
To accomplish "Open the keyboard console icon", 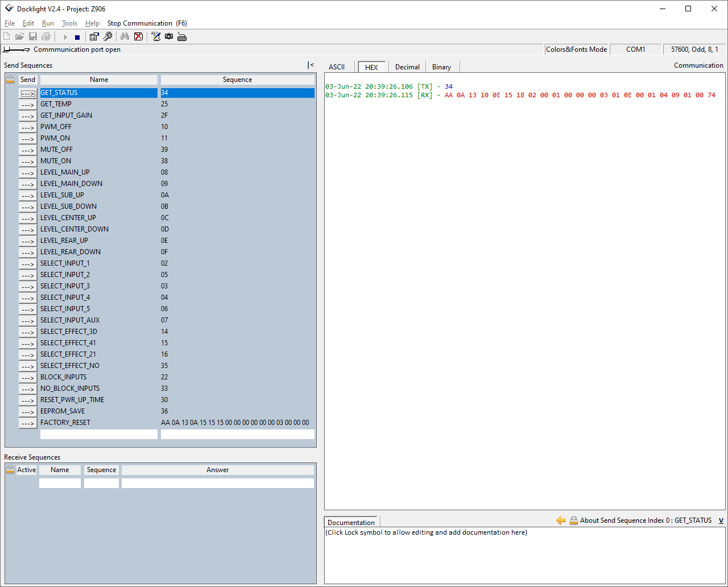I will point(182,37).
